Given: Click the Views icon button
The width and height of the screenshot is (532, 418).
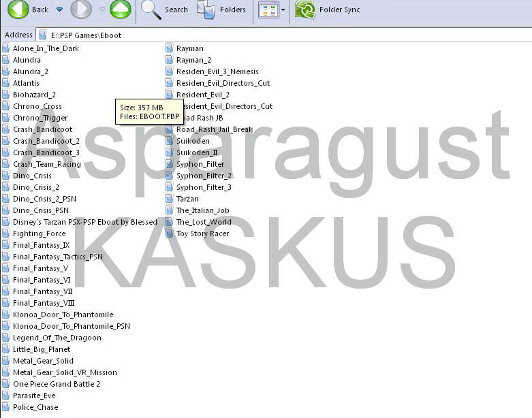Looking at the screenshot, I should click(268, 10).
